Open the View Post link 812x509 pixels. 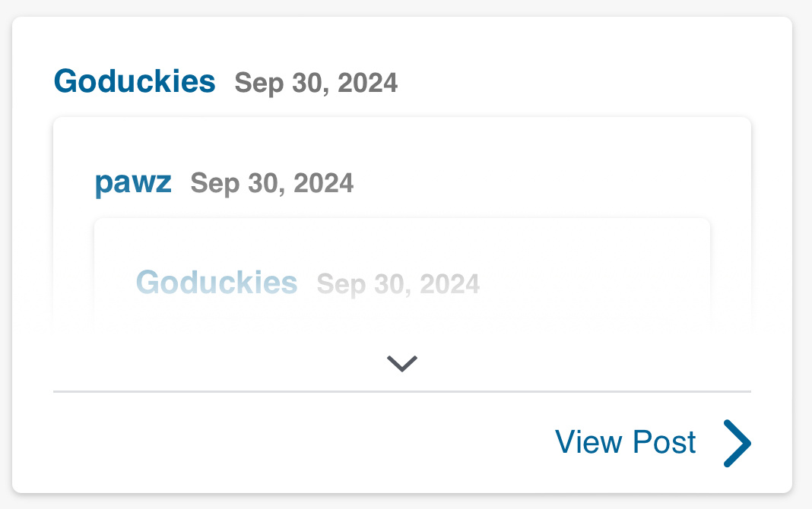tap(625, 442)
